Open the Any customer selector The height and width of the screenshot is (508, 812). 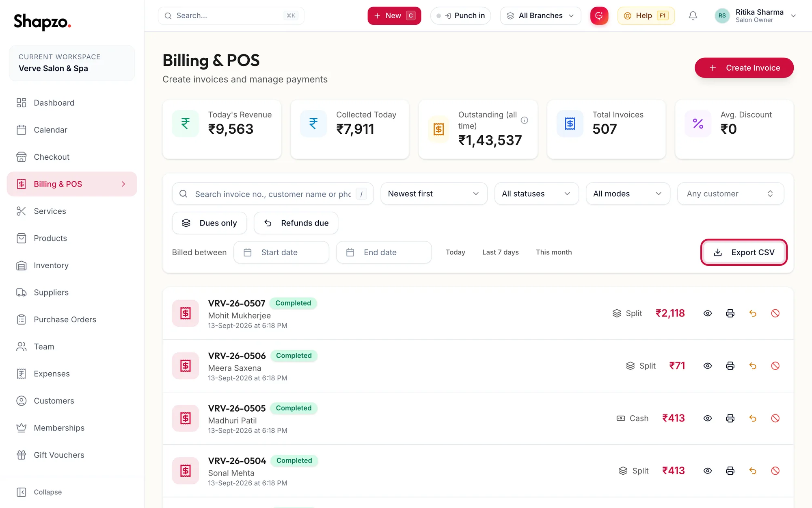(730, 194)
